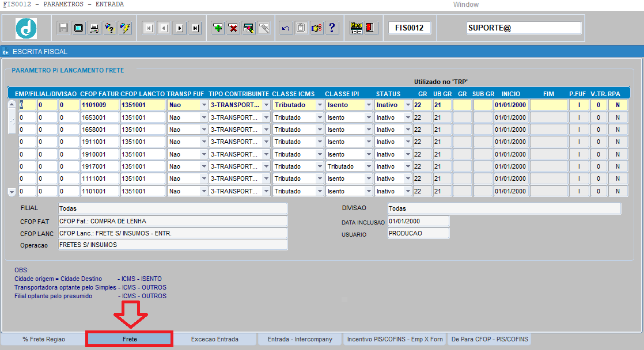The height and width of the screenshot is (350, 644).
Task: Select CFOP FATUR cell 1101009
Action: (x=100, y=105)
